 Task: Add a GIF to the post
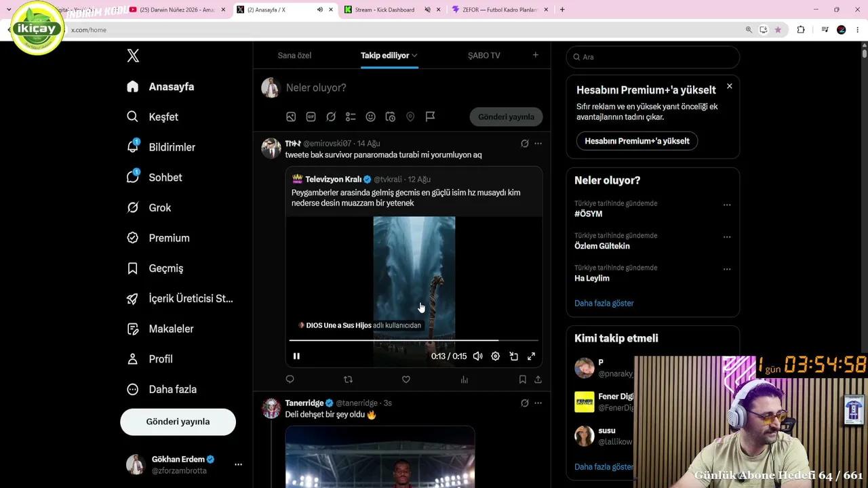point(311,117)
